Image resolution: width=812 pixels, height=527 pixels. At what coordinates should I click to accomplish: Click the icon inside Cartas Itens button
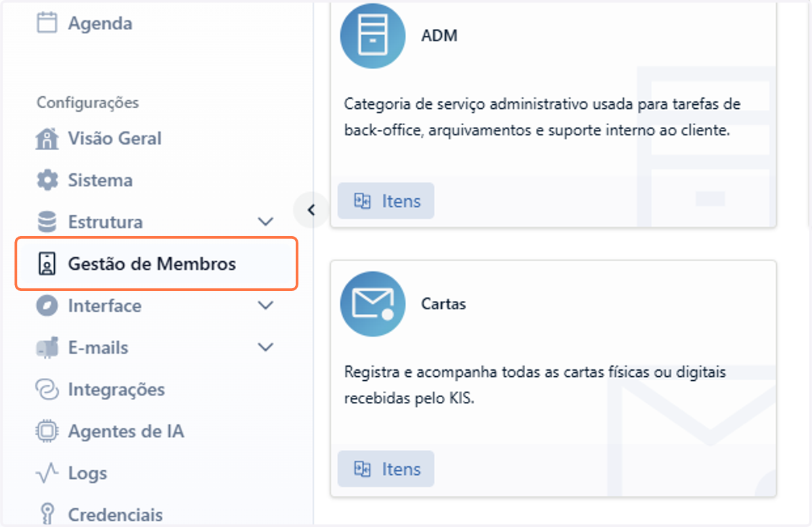363,469
